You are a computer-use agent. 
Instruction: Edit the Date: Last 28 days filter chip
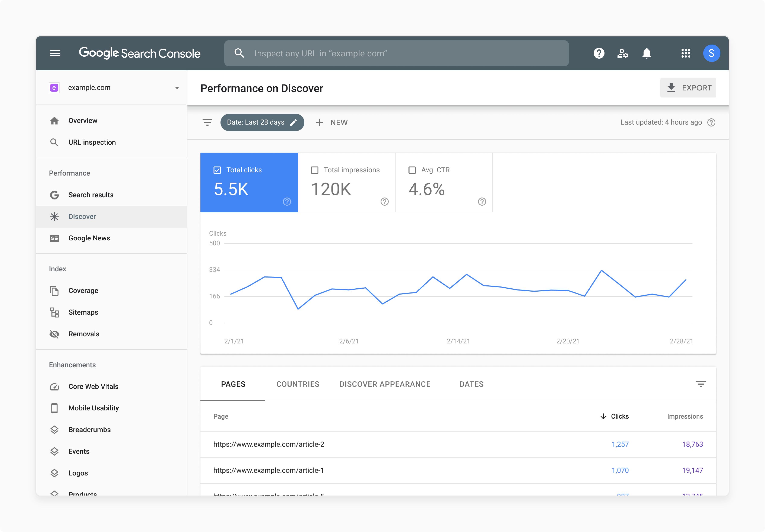click(x=262, y=122)
